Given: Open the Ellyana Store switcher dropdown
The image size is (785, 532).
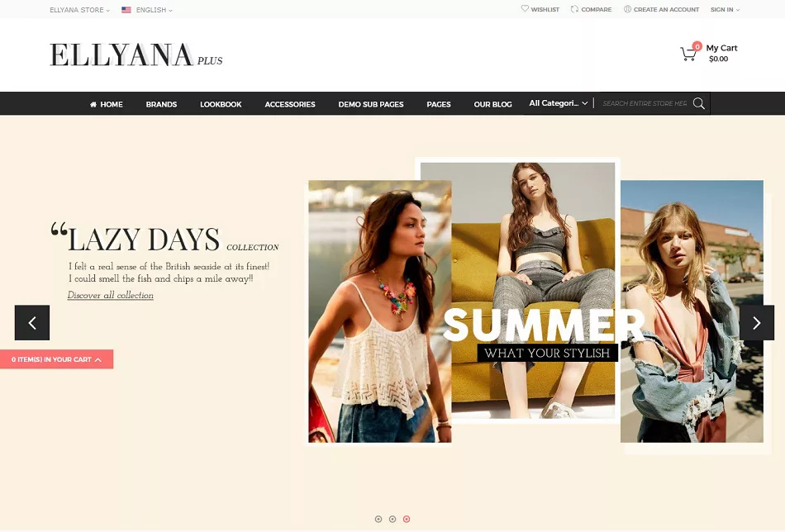Looking at the screenshot, I should click(x=79, y=10).
